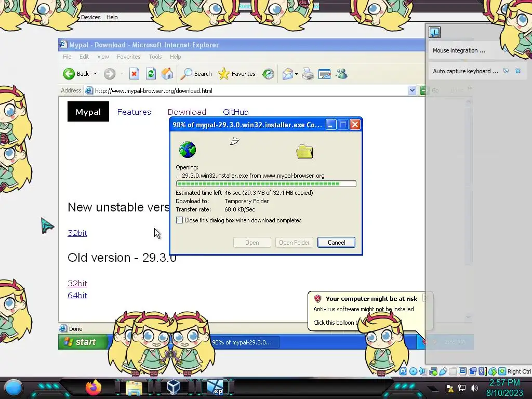Viewport: 532px width, 399px height.
Task: Open file manager from host taskbar
Action: [x=134, y=388]
